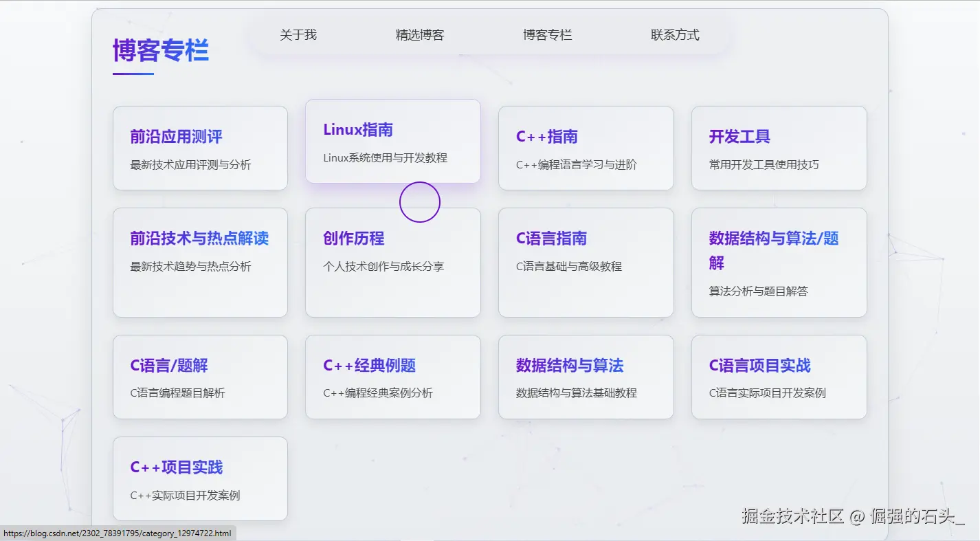Open the C++指南 category card
This screenshot has width=980, height=541.
tap(586, 147)
